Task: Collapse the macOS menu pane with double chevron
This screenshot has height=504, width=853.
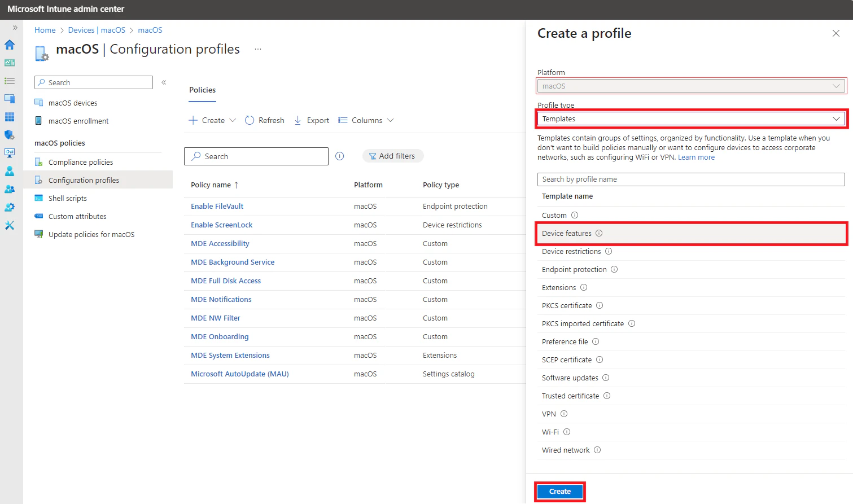Action: click(164, 82)
